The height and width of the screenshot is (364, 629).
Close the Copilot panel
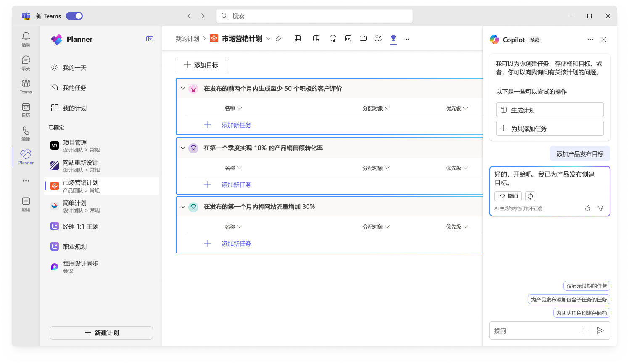point(604,40)
